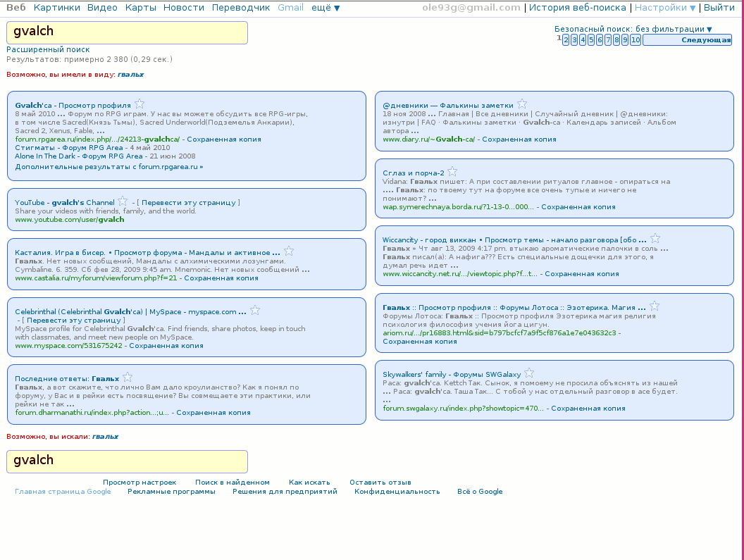The image size is (744, 560).
Task: Star the @дневники Фалькины заметки result
Action: (x=522, y=104)
